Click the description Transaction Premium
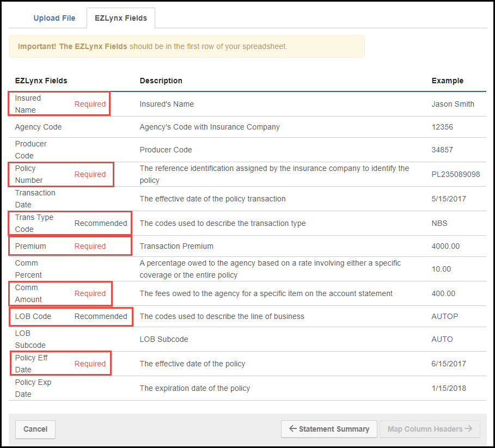This screenshot has width=495, height=448. click(176, 246)
